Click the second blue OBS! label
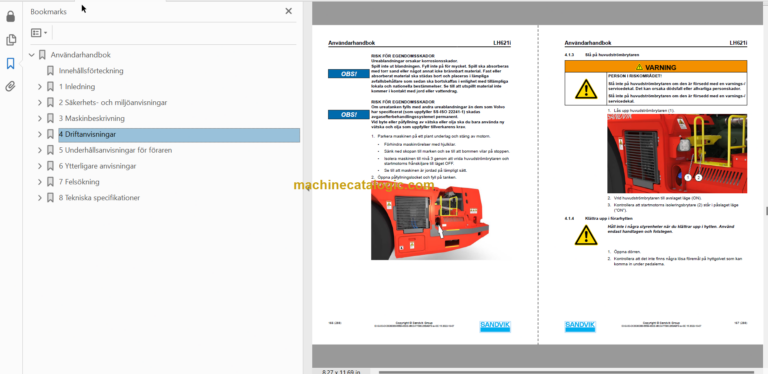The width and height of the screenshot is (768, 374). click(349, 115)
